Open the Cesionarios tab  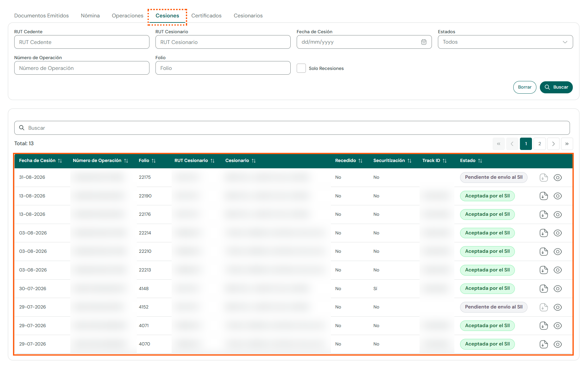[248, 16]
